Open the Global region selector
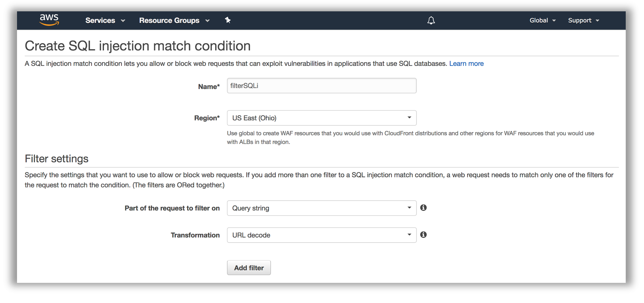644x303 pixels. click(543, 20)
